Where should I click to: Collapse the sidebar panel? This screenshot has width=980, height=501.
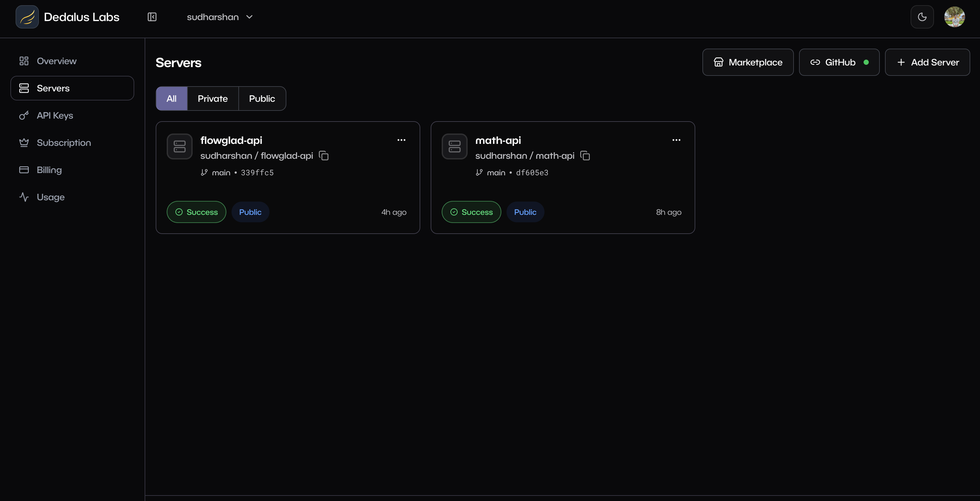coord(152,17)
